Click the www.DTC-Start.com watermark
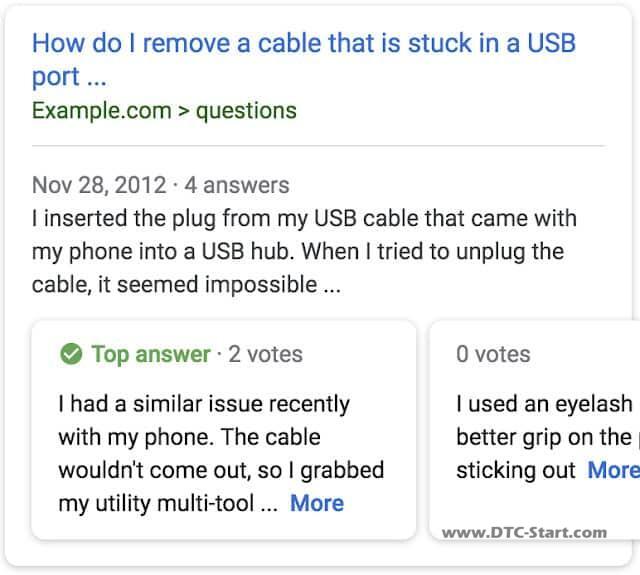640x575 pixels. [524, 533]
